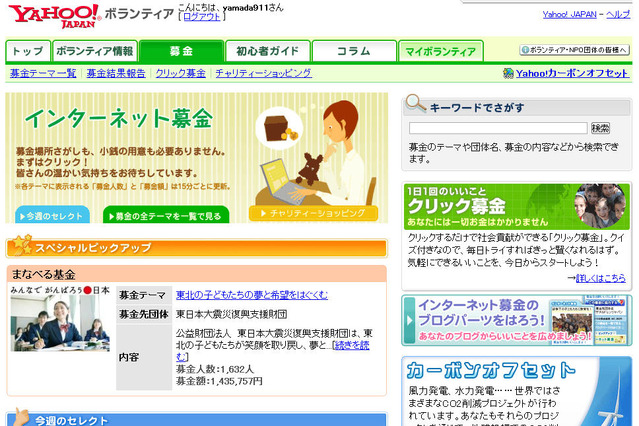Open Yahoo!カーボンオフセット text link
639x426 pixels.
click(572, 73)
